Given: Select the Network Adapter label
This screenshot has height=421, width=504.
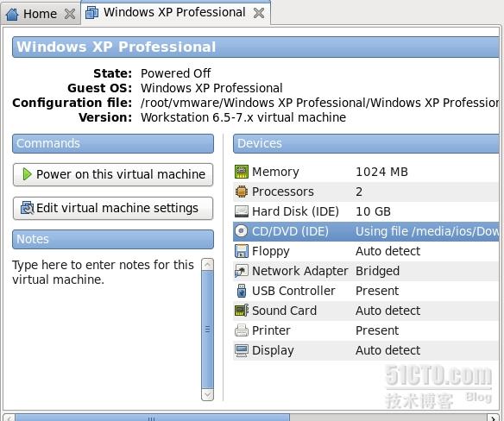Looking at the screenshot, I should click(x=299, y=271).
